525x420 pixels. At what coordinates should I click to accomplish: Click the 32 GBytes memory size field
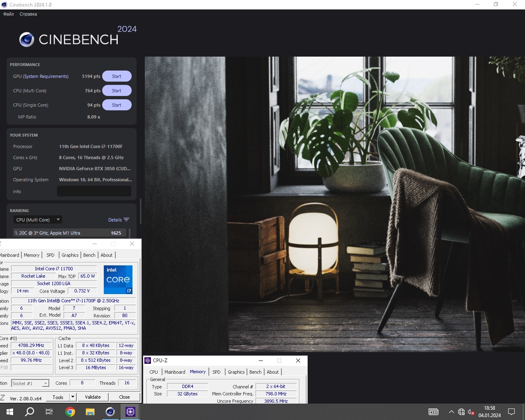pyautogui.click(x=187, y=394)
